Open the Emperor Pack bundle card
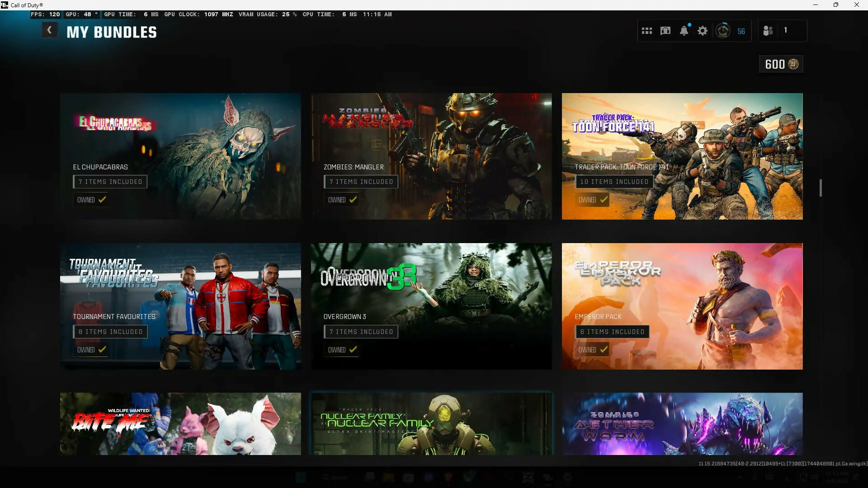Screen dimensions: 868x488 (x=682, y=306)
